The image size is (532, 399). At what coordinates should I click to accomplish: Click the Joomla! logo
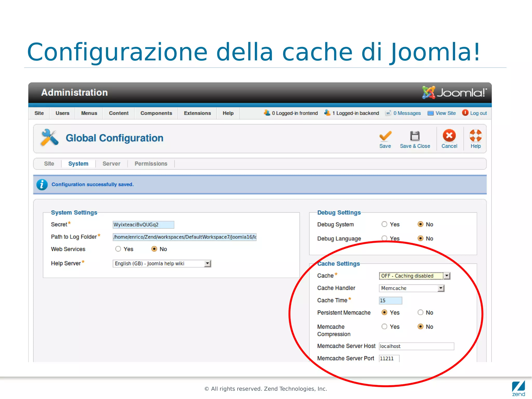(x=454, y=93)
